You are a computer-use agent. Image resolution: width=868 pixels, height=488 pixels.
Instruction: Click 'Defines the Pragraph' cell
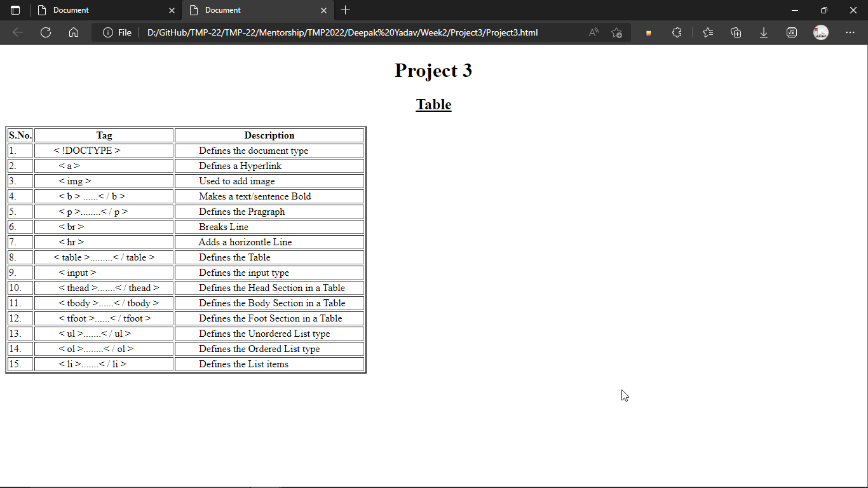[269, 212]
